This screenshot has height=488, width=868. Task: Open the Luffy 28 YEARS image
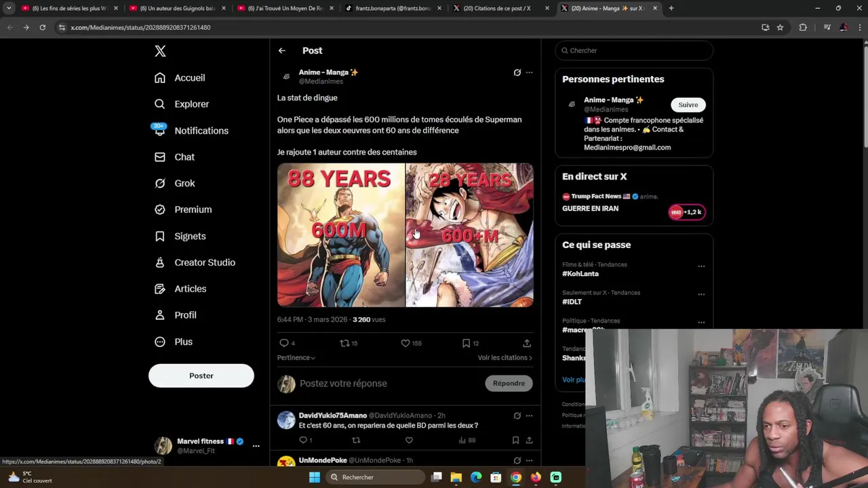[x=470, y=235]
